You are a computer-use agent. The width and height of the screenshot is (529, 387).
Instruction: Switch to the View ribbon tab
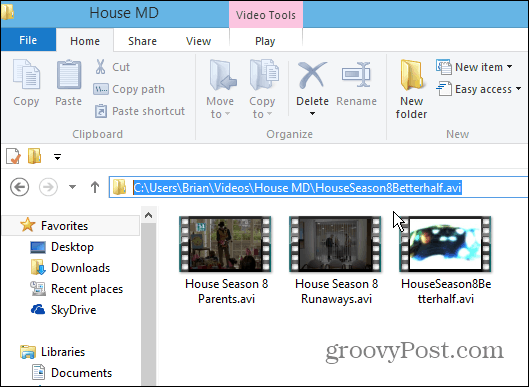pos(198,41)
